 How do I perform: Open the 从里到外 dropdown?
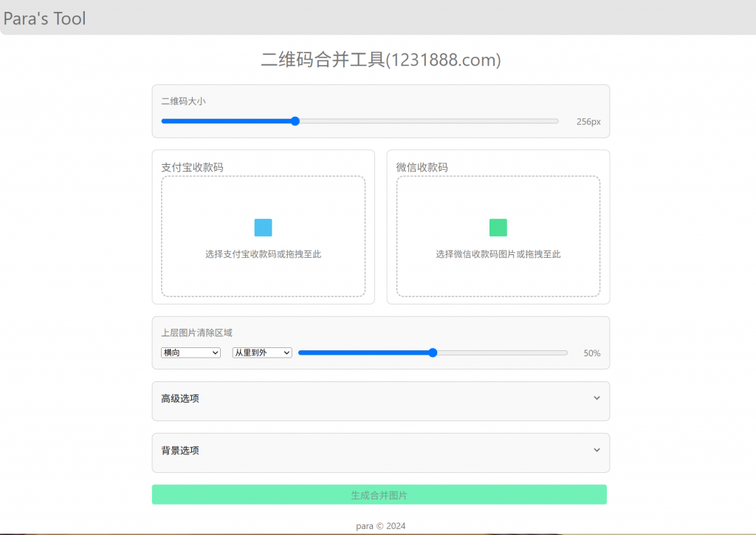(x=262, y=352)
